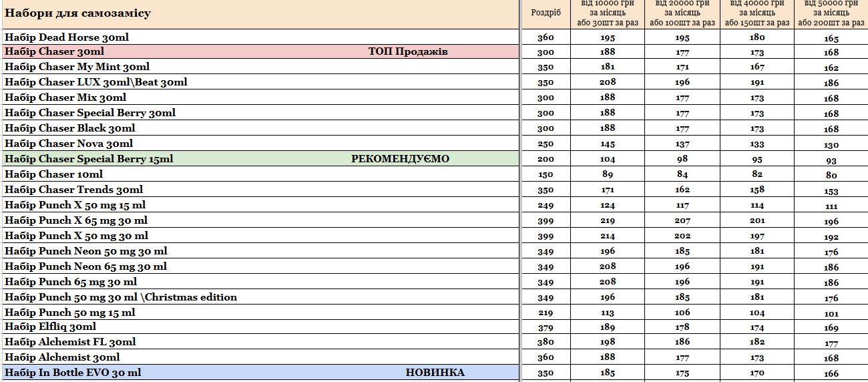Select 'Набір Chaser 10ml' row name
Viewport: 868px width, 382px height.
(x=54, y=174)
